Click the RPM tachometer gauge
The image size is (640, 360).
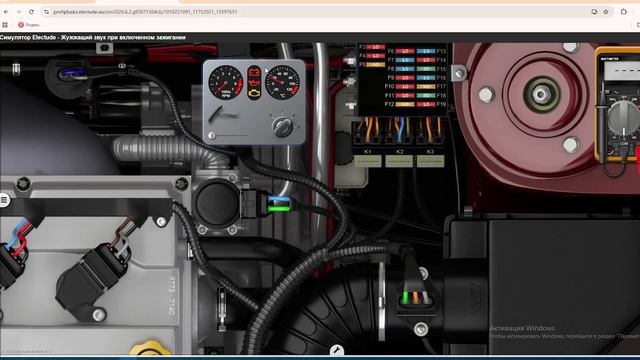click(x=225, y=82)
